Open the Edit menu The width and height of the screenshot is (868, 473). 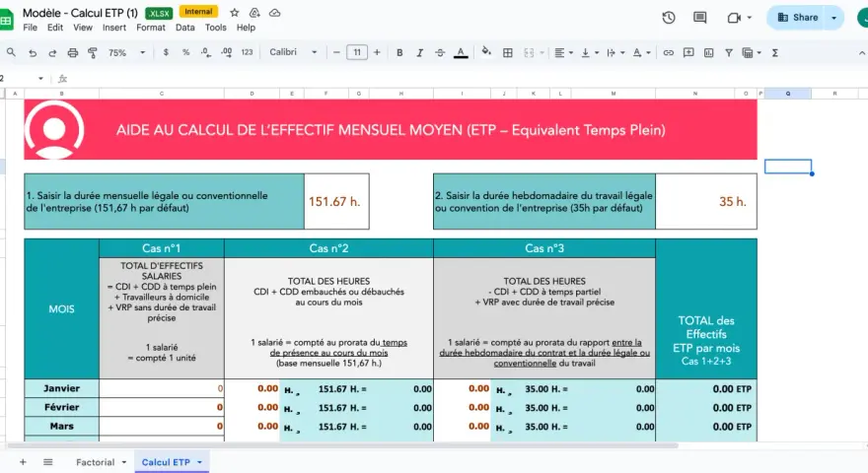pos(55,28)
